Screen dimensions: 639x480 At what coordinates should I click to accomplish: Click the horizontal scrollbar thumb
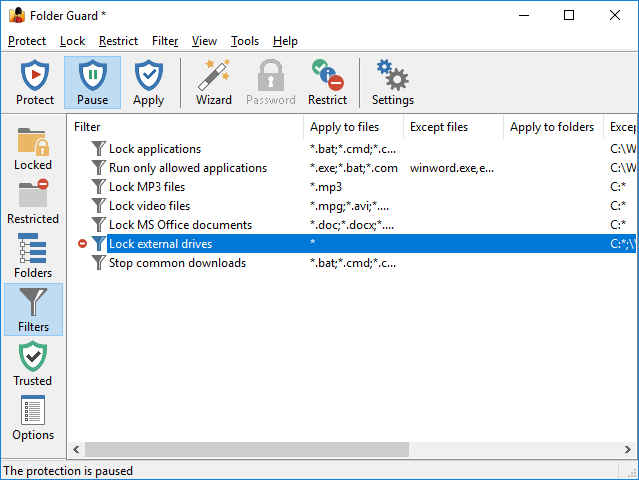click(247, 449)
